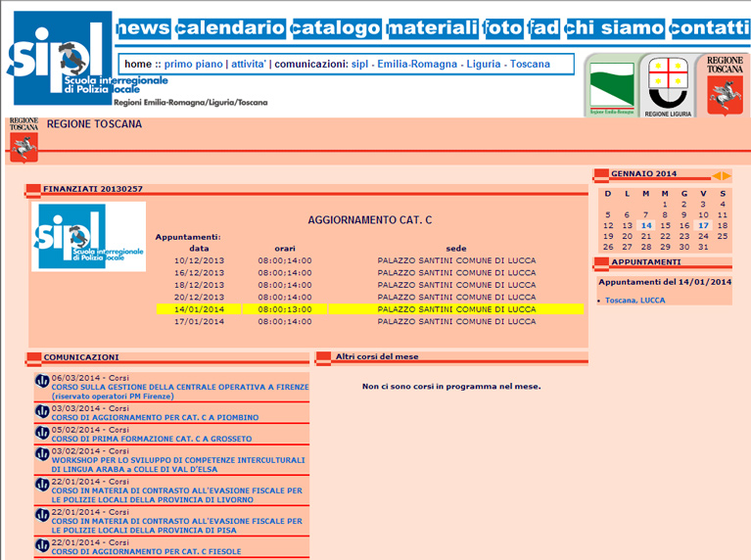Click the FINANZIATI 20130257 heading
The width and height of the screenshot is (751, 560).
[x=93, y=189]
